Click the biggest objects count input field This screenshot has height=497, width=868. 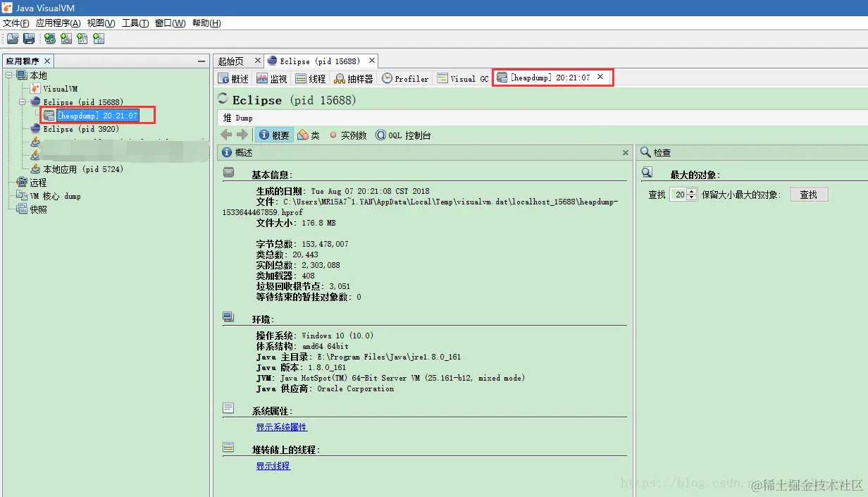[679, 195]
